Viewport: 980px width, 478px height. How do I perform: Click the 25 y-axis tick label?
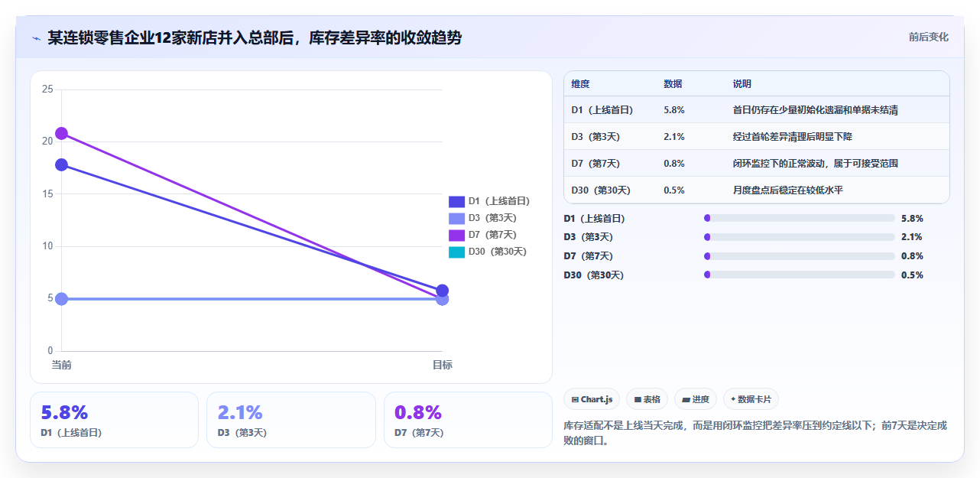(47, 89)
